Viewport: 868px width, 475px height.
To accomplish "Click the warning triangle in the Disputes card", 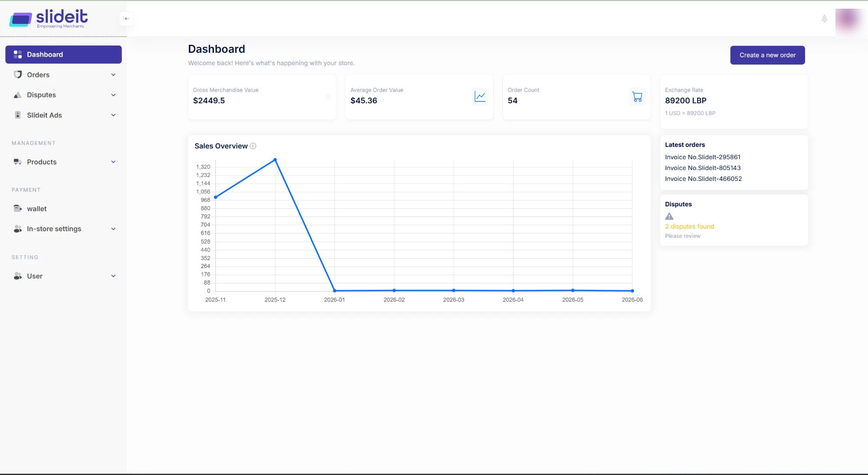I will pyautogui.click(x=669, y=216).
